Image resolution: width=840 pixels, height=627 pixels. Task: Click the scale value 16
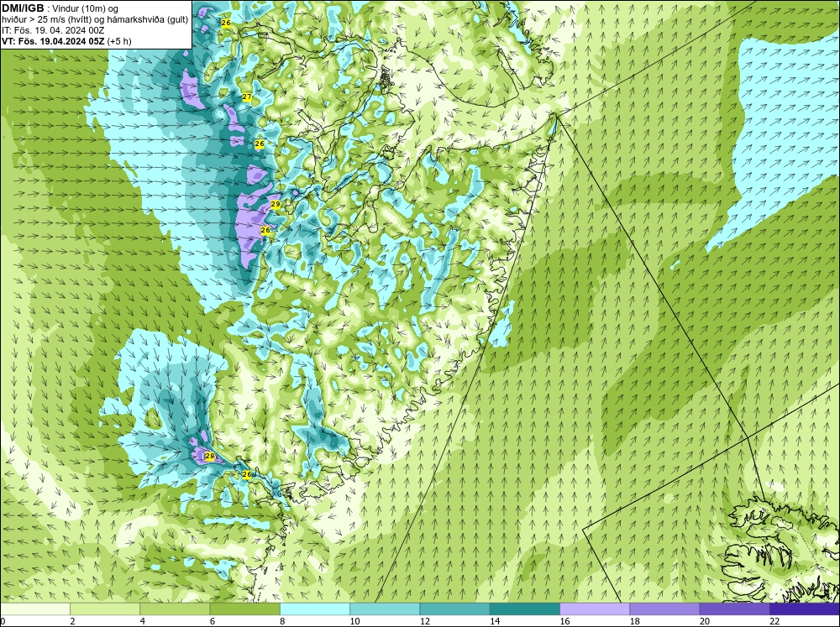click(x=565, y=621)
